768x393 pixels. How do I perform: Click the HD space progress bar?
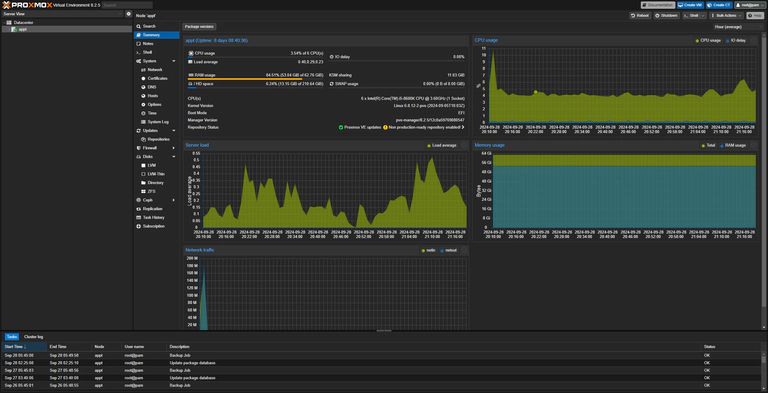pos(255,88)
